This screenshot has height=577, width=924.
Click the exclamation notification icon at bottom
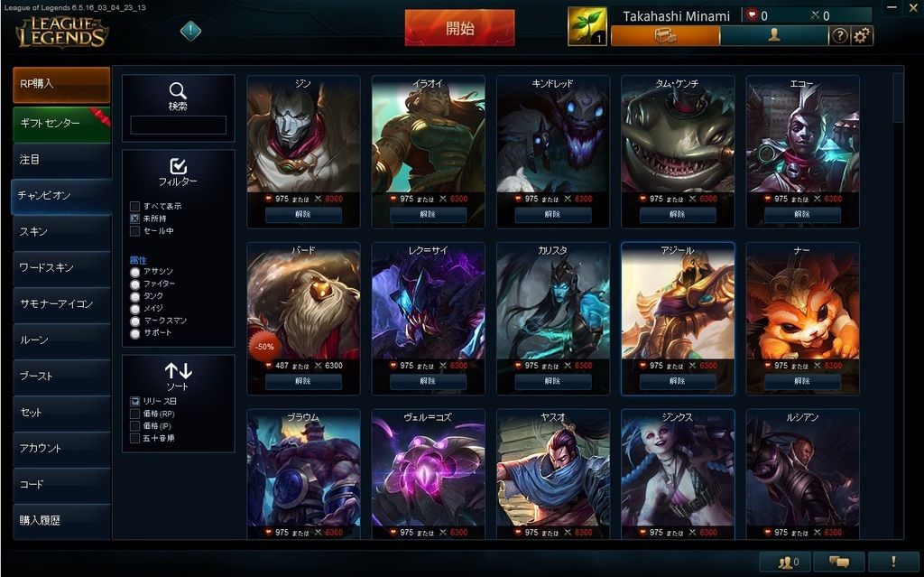pyautogui.click(x=893, y=563)
